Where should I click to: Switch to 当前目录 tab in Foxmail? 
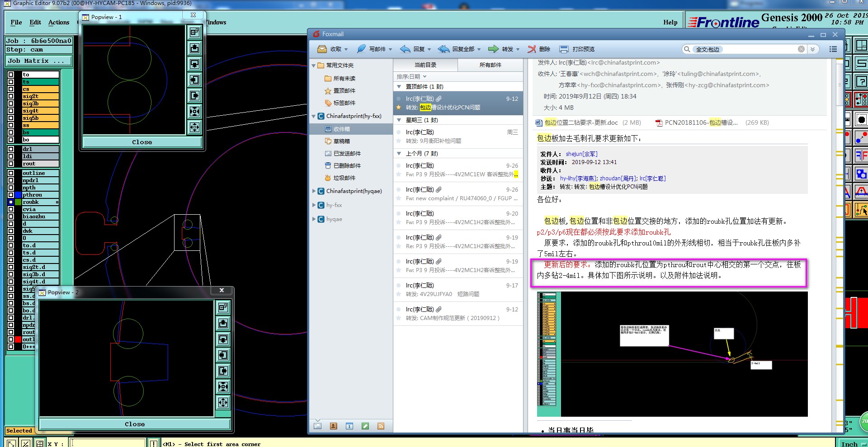pos(425,65)
